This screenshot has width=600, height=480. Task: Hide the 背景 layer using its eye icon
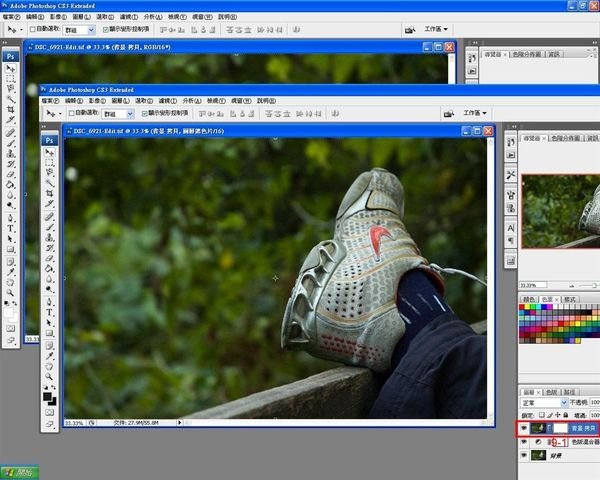click(524, 455)
